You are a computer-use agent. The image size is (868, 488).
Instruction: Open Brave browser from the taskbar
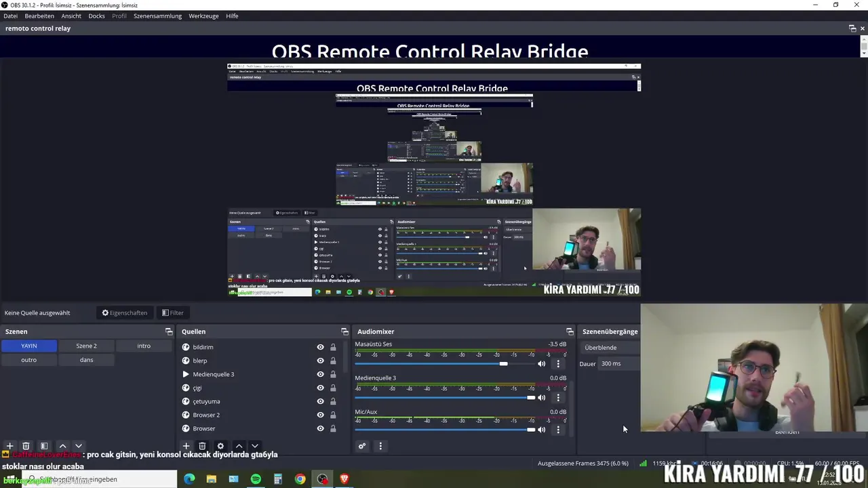coord(344,479)
